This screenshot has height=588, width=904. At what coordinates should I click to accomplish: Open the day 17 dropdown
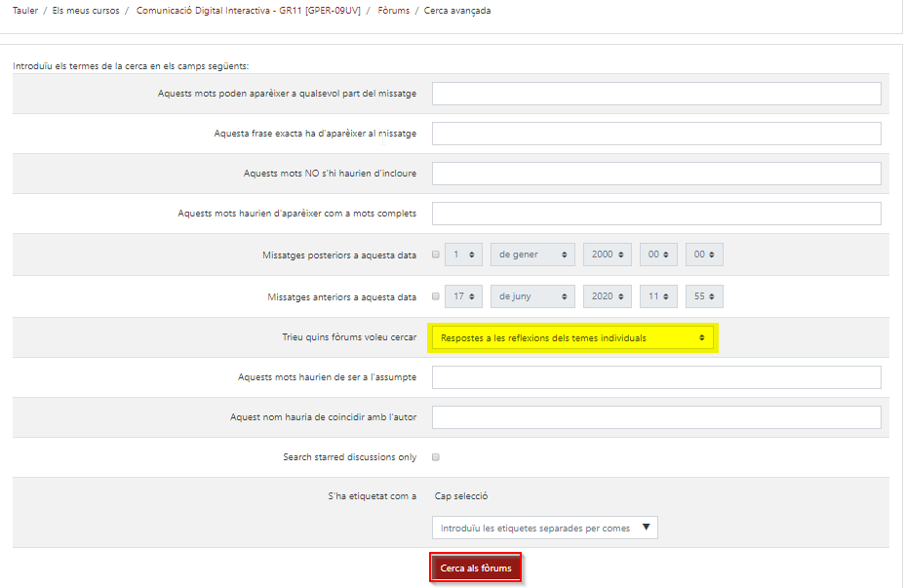[463, 297]
